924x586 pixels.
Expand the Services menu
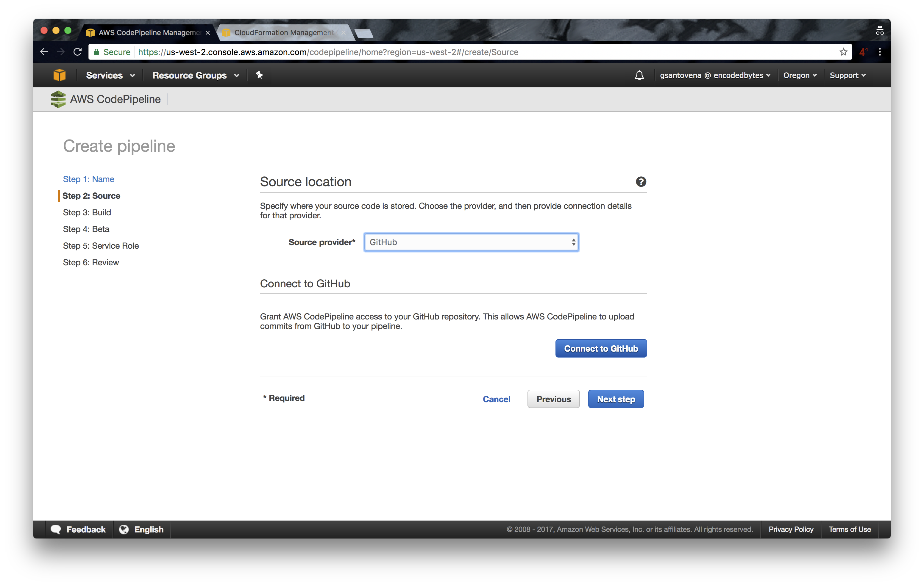click(110, 75)
